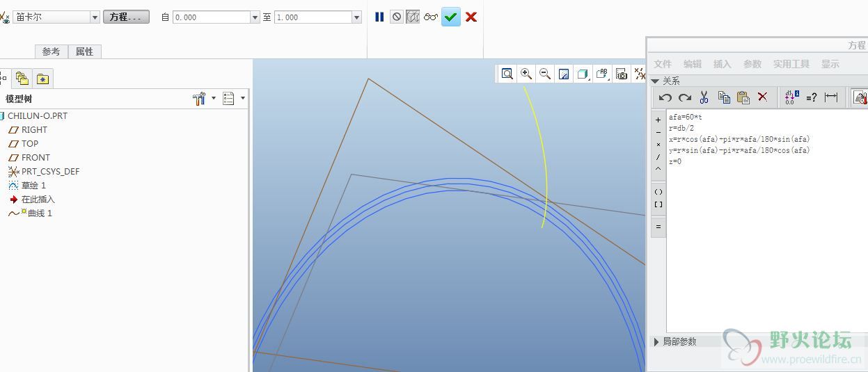This screenshot has width=868, height=372.
Task: Redo in the relations toolbar
Action: coord(685,97)
